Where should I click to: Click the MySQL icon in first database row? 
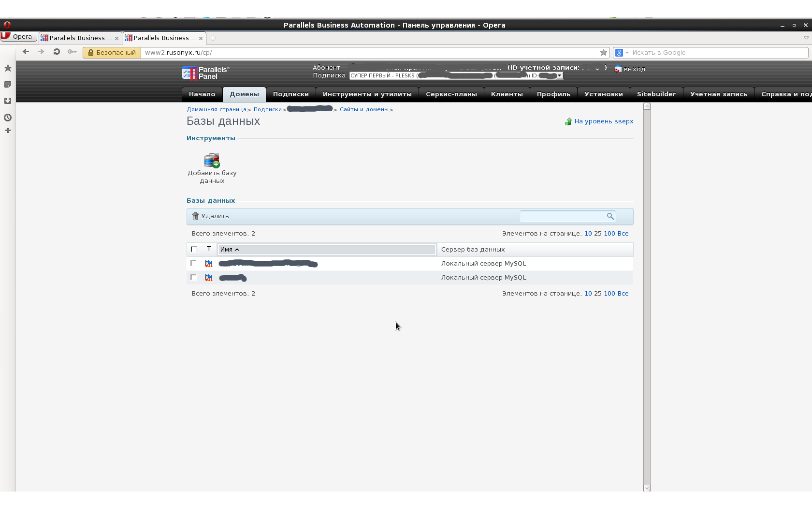point(208,264)
